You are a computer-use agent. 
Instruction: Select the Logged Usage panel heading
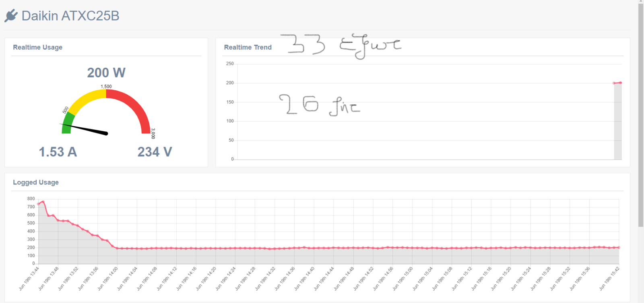click(36, 182)
